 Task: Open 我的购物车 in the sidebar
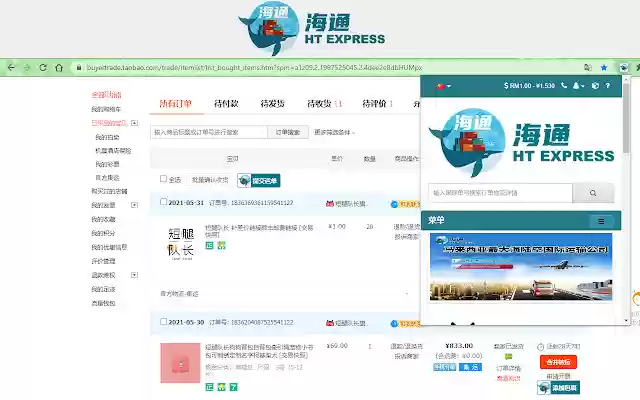pos(106,109)
